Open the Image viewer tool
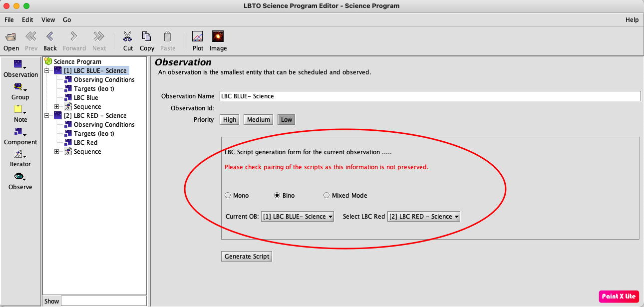Viewport: 644px width, 307px height. (218, 36)
